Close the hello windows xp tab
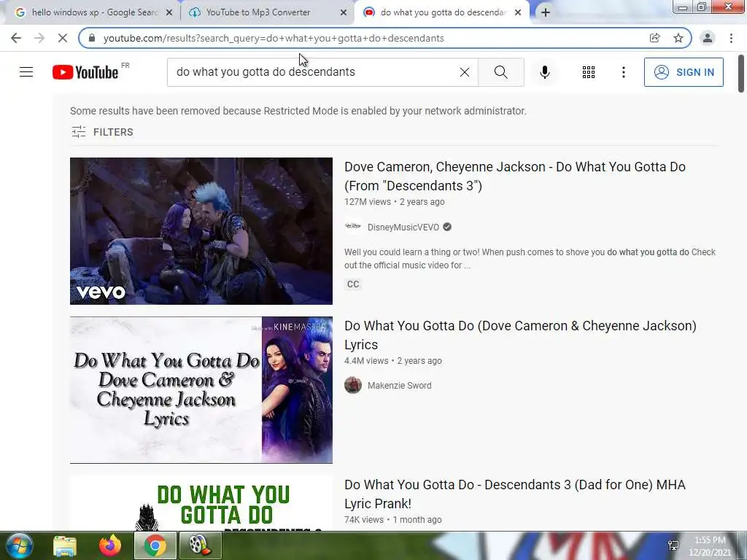The height and width of the screenshot is (560, 747). pyautogui.click(x=169, y=13)
